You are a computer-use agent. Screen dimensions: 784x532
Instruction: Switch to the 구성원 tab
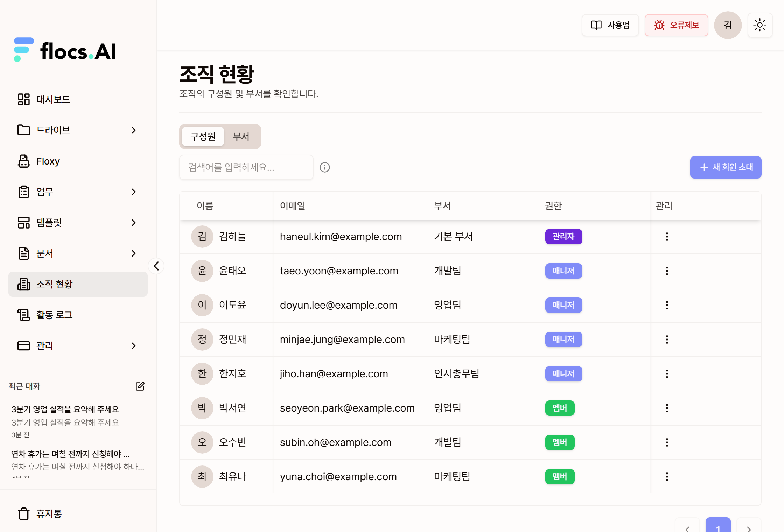pos(203,136)
